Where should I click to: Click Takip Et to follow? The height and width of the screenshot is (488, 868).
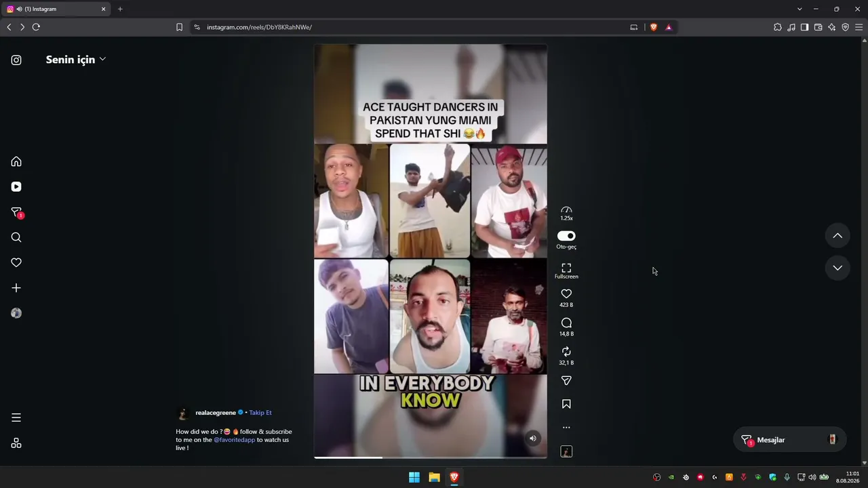tap(260, 413)
